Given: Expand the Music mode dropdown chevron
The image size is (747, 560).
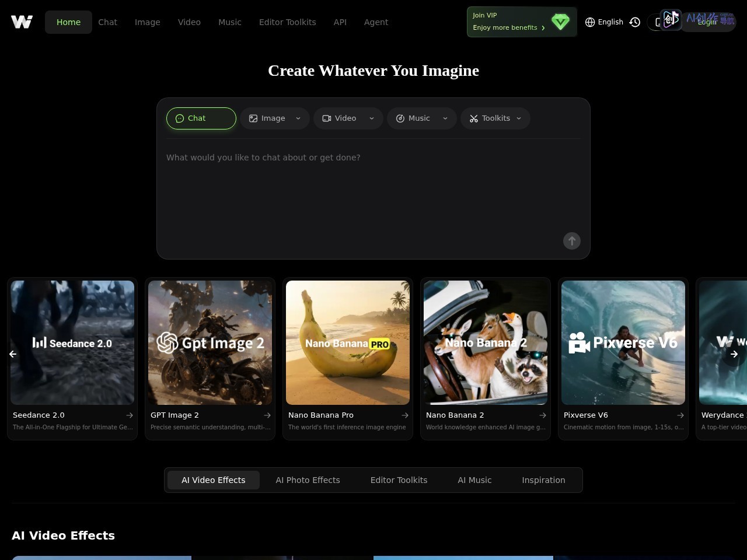Looking at the screenshot, I should coord(445,118).
